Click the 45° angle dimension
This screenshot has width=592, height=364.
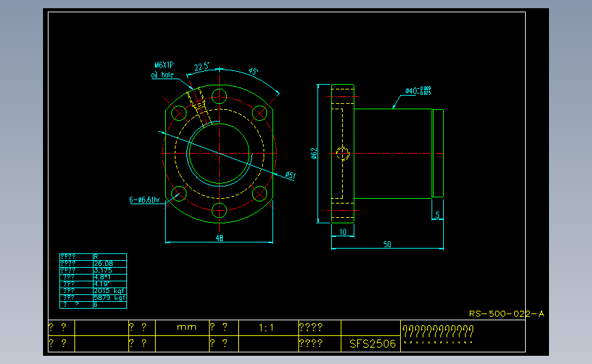(253, 71)
